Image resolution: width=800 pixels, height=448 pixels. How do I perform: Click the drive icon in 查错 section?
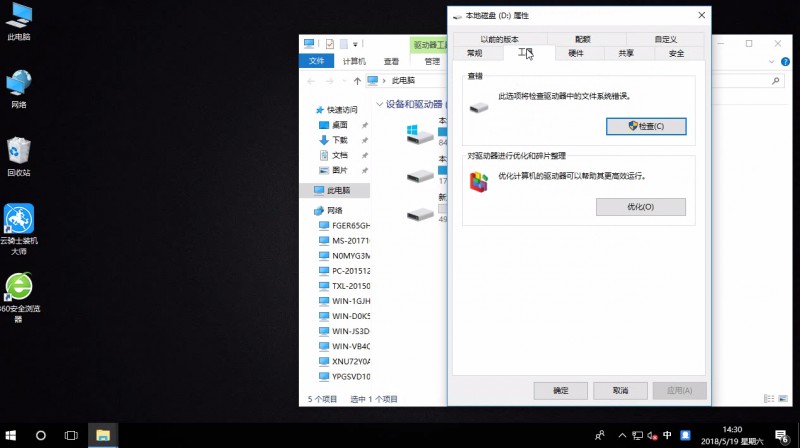[479, 107]
